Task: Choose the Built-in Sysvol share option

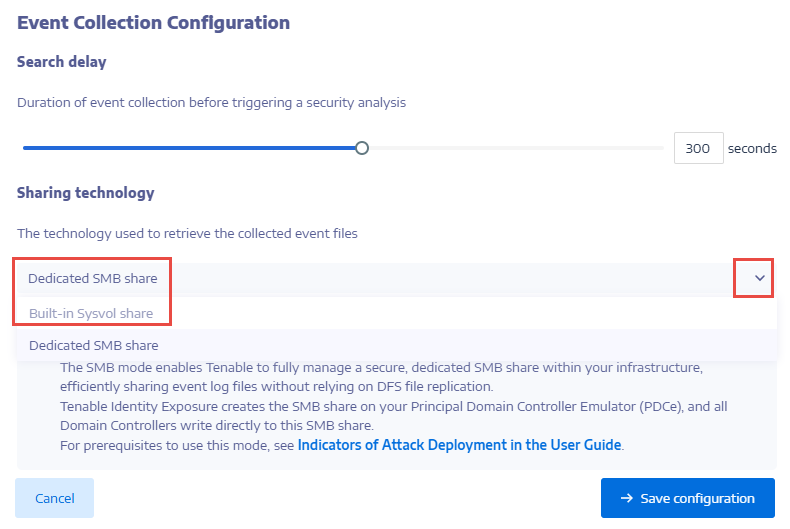Action: coord(91,313)
